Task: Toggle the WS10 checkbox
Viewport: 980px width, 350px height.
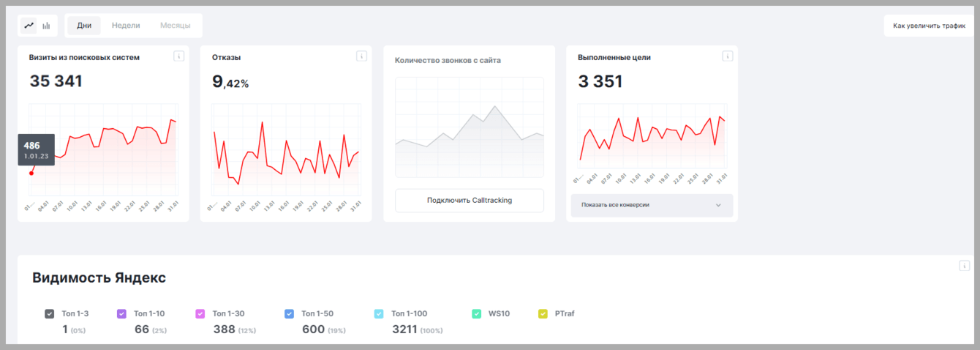Action: tap(476, 313)
